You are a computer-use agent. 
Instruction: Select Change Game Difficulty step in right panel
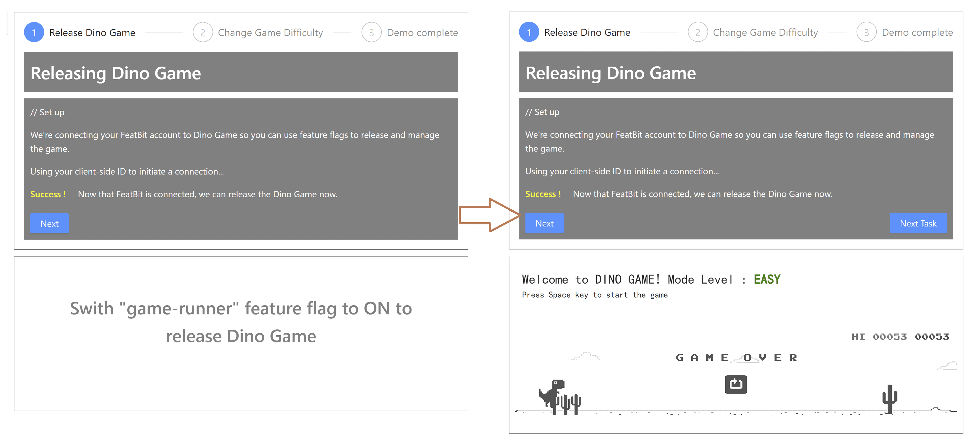[765, 32]
